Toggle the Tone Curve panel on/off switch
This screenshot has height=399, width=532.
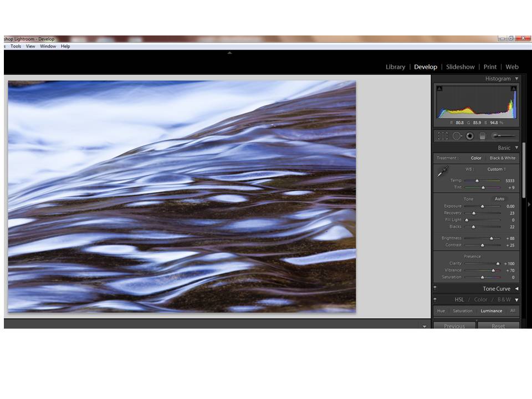(435, 288)
